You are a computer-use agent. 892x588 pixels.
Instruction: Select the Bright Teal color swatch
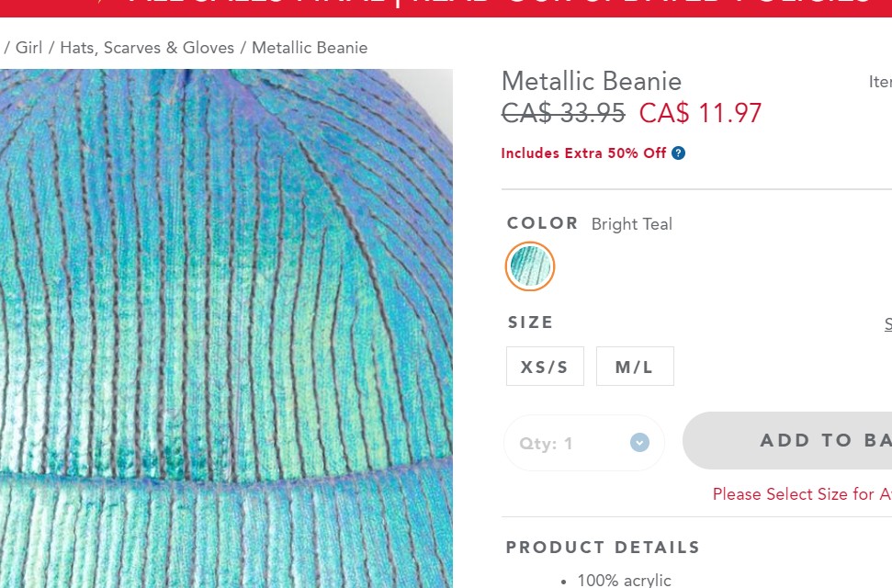tap(530, 266)
